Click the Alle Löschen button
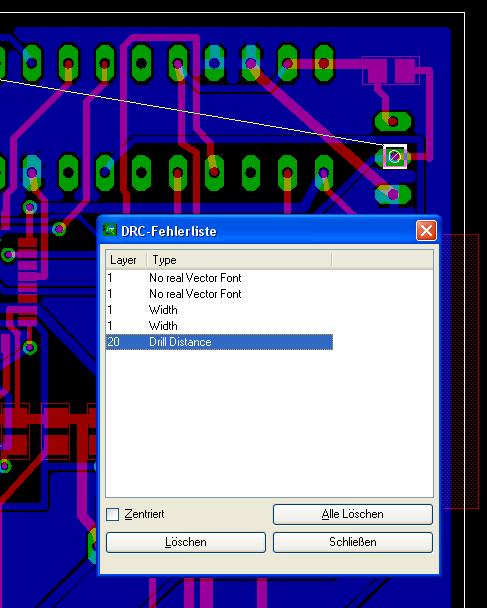The image size is (487, 608). pos(352,514)
